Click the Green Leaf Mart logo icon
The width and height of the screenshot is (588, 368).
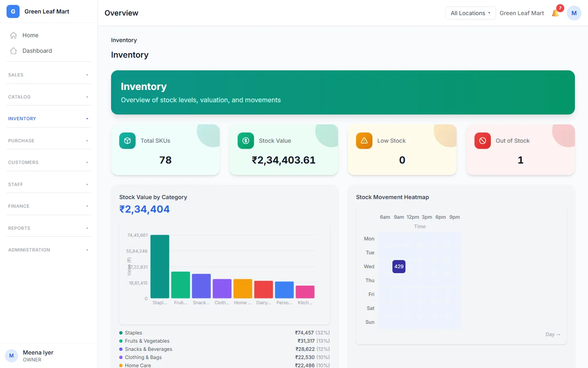pos(13,11)
